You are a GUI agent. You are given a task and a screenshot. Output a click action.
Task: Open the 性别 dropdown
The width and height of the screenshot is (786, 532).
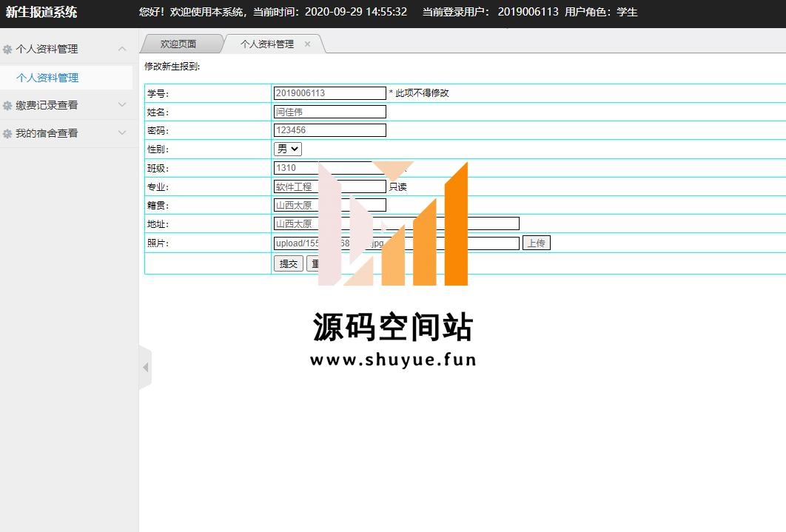click(x=288, y=149)
